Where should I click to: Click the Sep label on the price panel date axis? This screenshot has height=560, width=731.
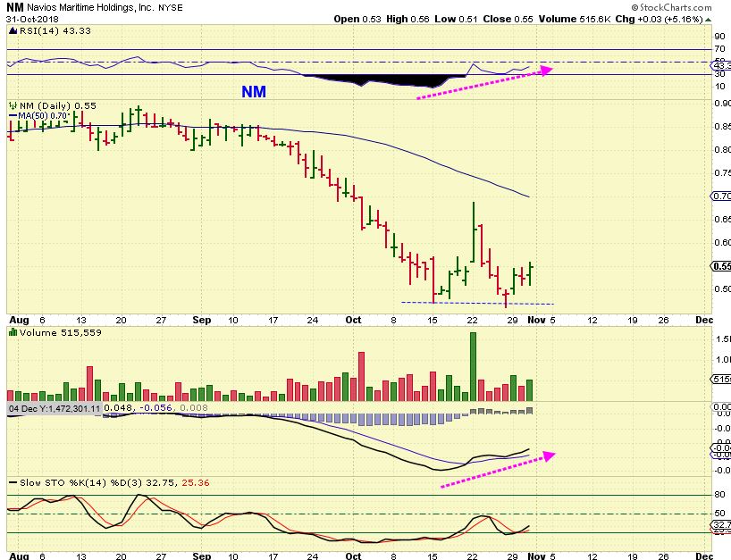(x=201, y=320)
